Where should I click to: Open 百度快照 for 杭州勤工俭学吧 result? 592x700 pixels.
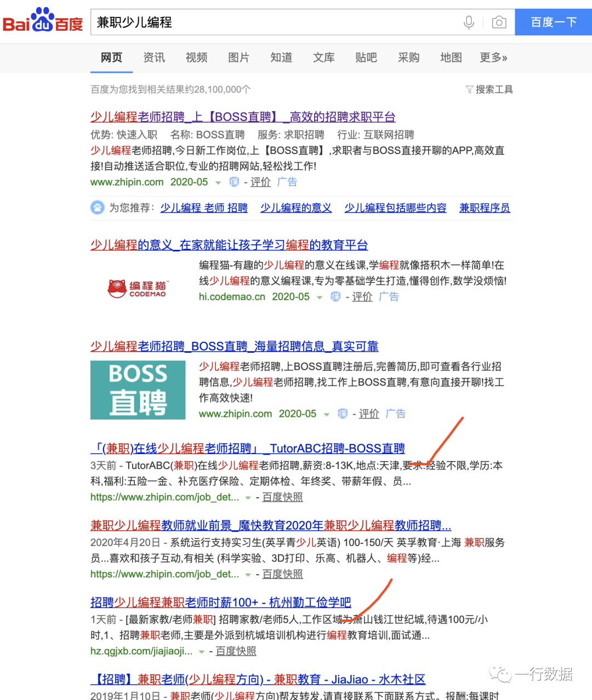click(236, 651)
